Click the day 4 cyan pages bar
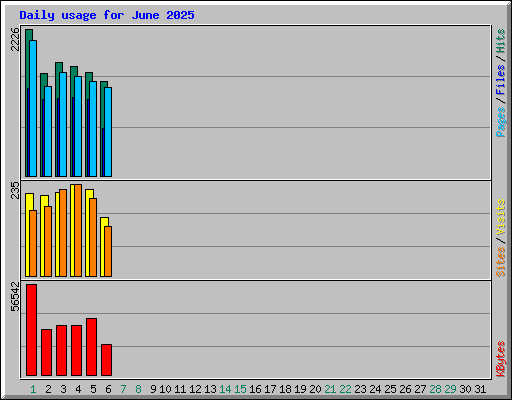Viewport: 512px width, 400px height. pyautogui.click(x=78, y=126)
